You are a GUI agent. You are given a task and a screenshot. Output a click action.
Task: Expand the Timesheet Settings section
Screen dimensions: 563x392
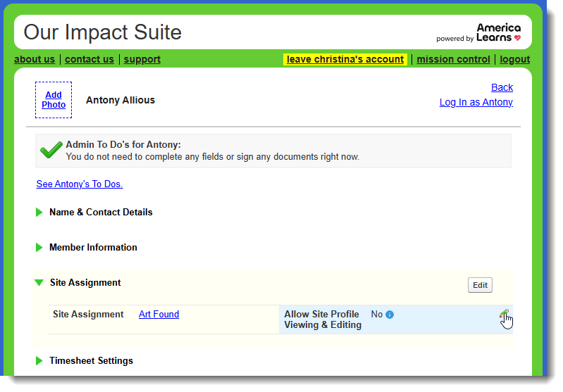(39, 361)
